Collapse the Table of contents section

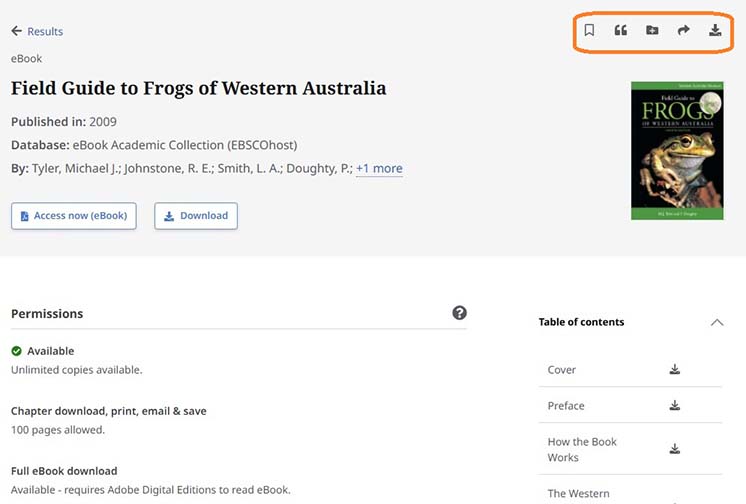point(716,322)
